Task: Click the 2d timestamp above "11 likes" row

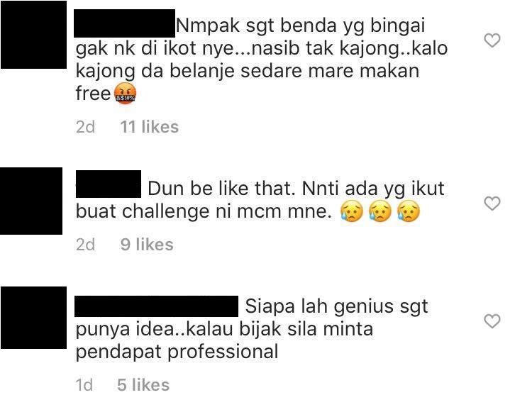Action: click(x=86, y=127)
